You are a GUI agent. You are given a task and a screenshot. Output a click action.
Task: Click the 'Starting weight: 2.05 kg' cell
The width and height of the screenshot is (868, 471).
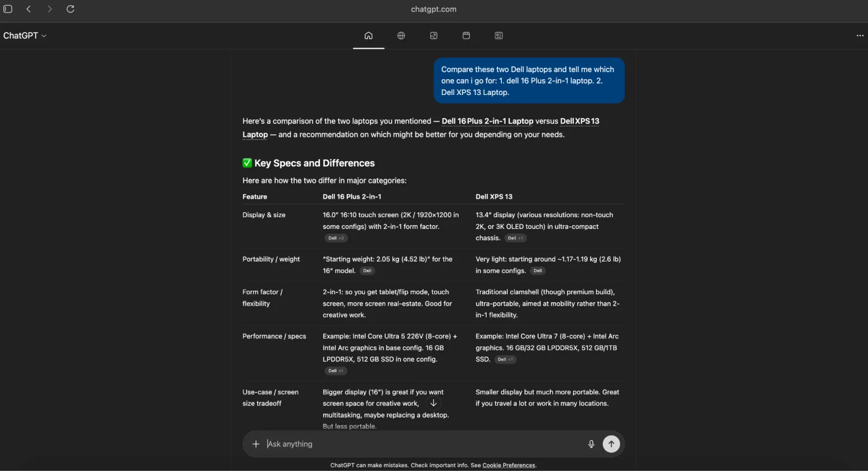pos(387,265)
